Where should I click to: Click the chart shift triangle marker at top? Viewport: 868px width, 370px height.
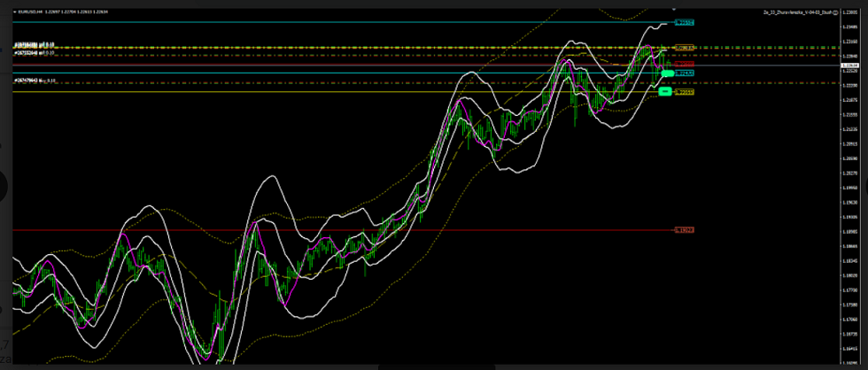[x=674, y=9]
